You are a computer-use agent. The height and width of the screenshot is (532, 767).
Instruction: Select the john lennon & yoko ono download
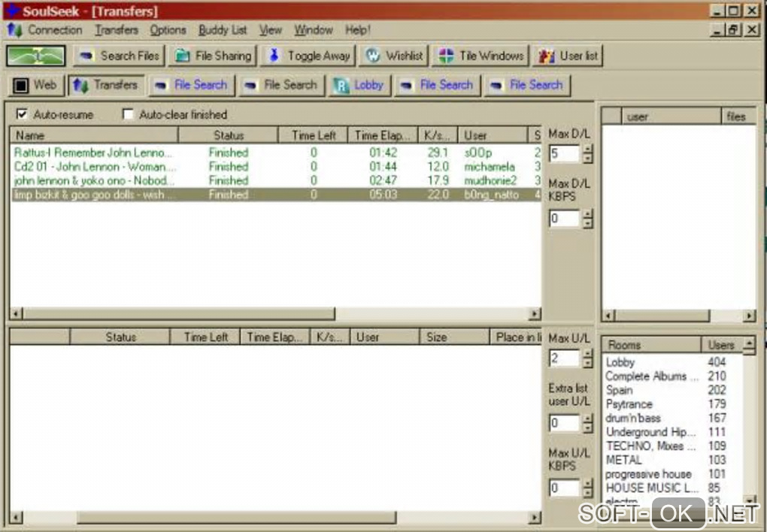[x=276, y=180]
